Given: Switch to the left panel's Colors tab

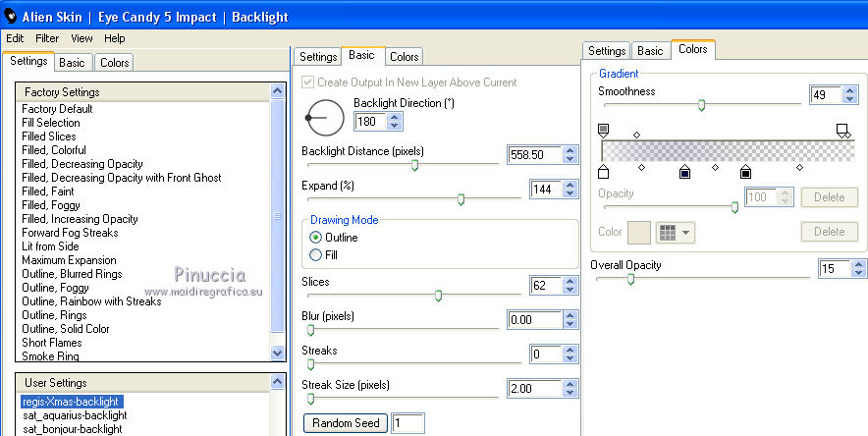Looking at the screenshot, I should click(114, 63).
